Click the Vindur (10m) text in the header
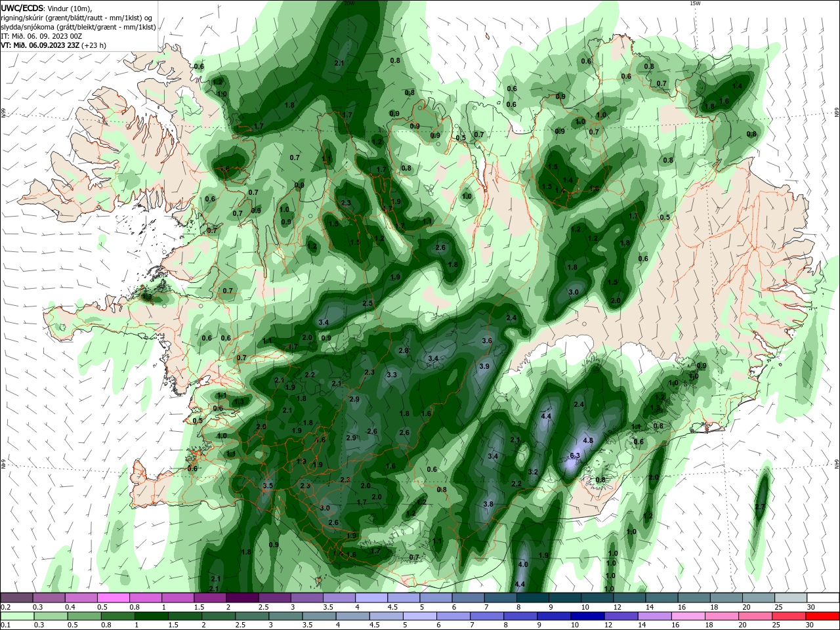 pos(70,9)
